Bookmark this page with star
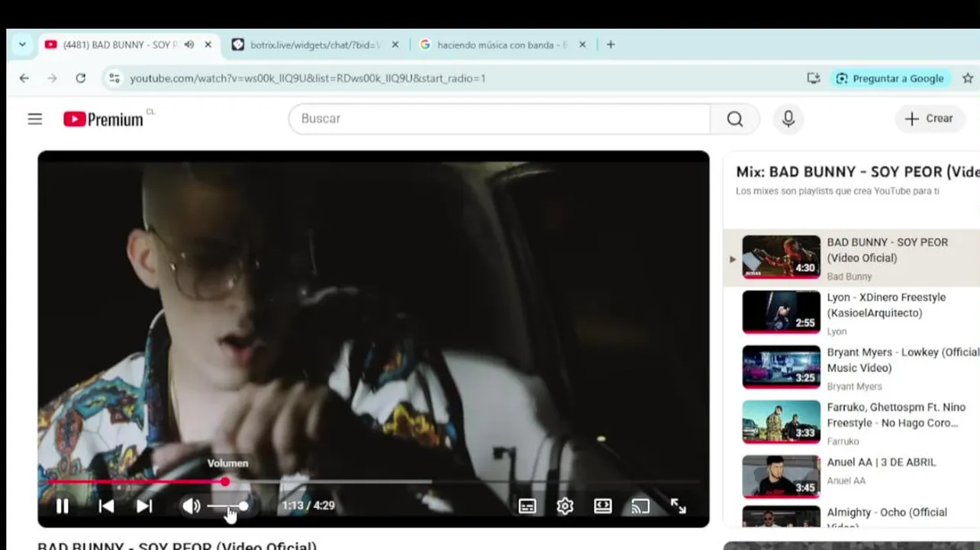Viewport: 980px width, 550px height. (x=968, y=78)
